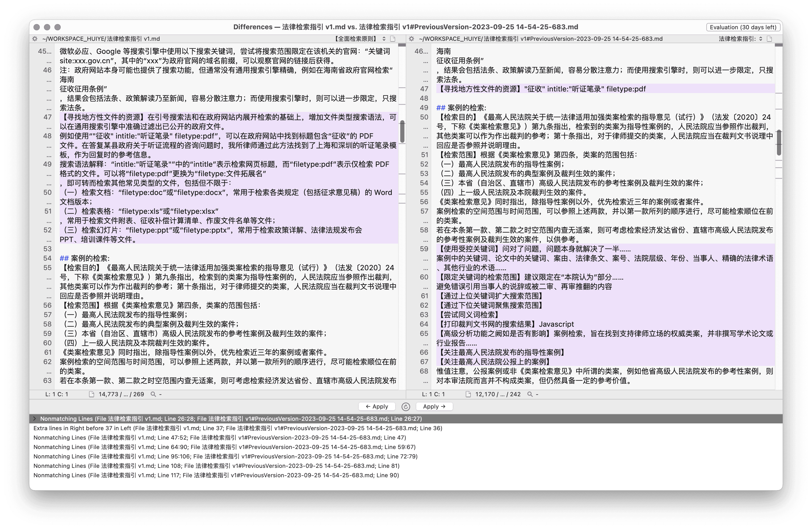Click right pane line '【打印裁判文书网的搜索结果】Javascript'
This screenshot has width=812, height=529.
(505, 324)
